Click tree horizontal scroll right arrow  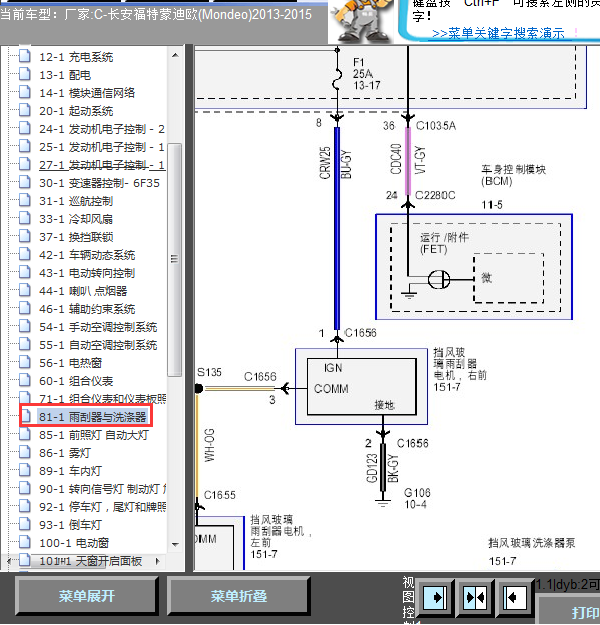[158, 561]
